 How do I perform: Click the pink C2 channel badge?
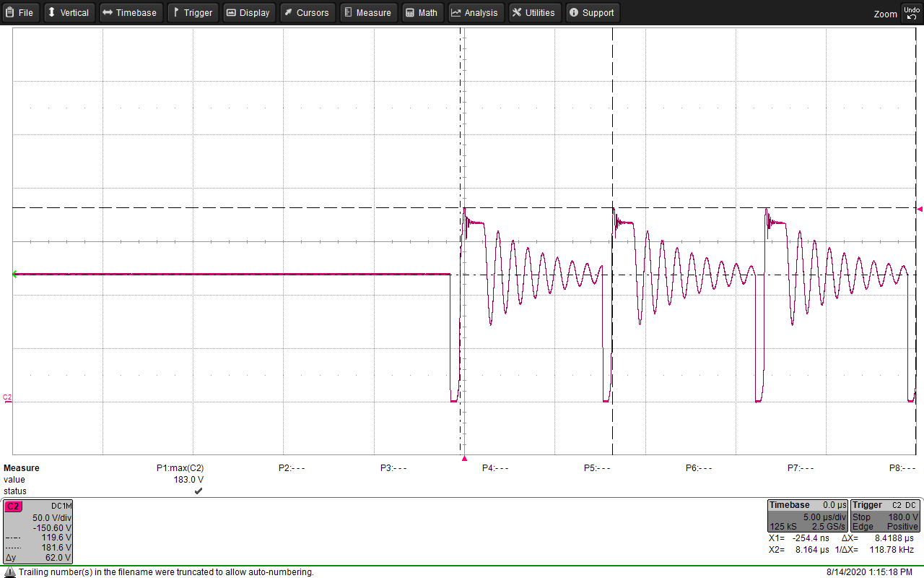(x=13, y=506)
